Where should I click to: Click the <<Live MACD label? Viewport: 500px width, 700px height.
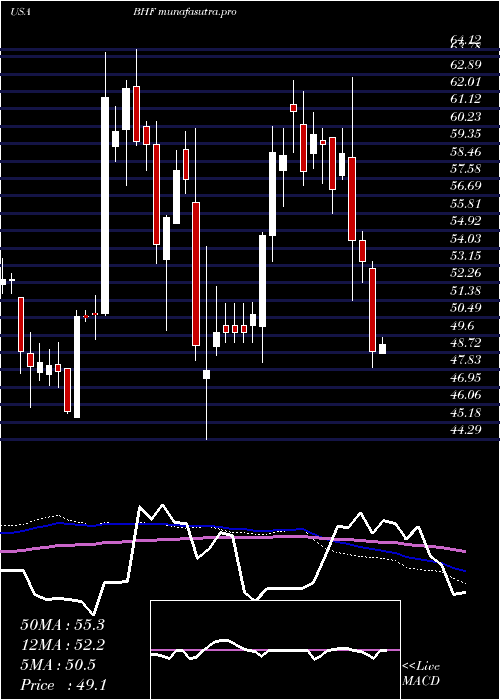click(421, 674)
